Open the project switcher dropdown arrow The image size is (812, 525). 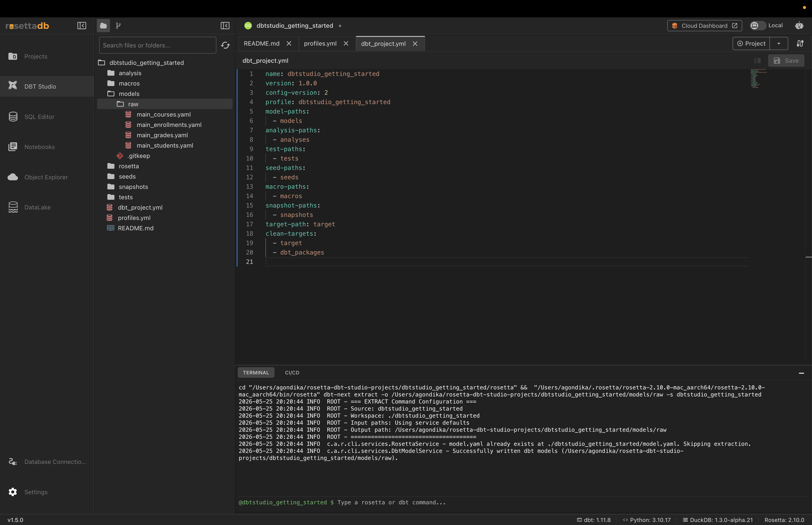[340, 26]
